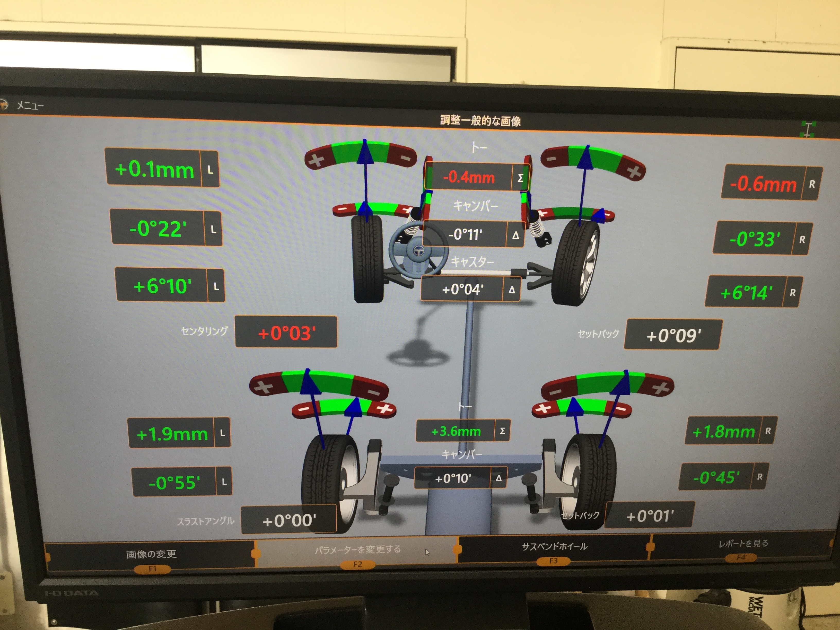The width and height of the screenshot is (840, 630).
Task: Select front left toe L indicator
Action: (210, 170)
